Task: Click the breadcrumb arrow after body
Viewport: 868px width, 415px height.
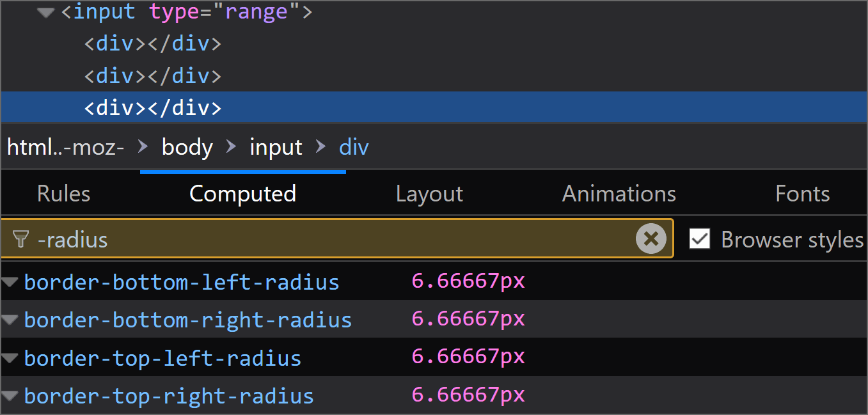Action: click(230, 146)
